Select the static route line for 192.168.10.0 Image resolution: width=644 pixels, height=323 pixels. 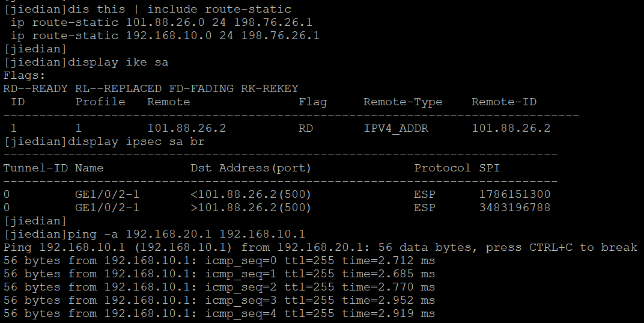[165, 35]
